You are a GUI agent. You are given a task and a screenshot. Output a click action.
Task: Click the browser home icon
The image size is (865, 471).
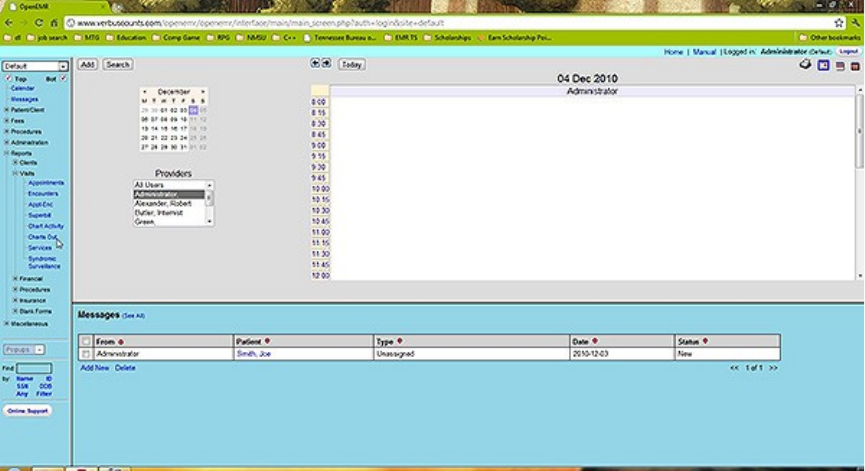point(54,23)
